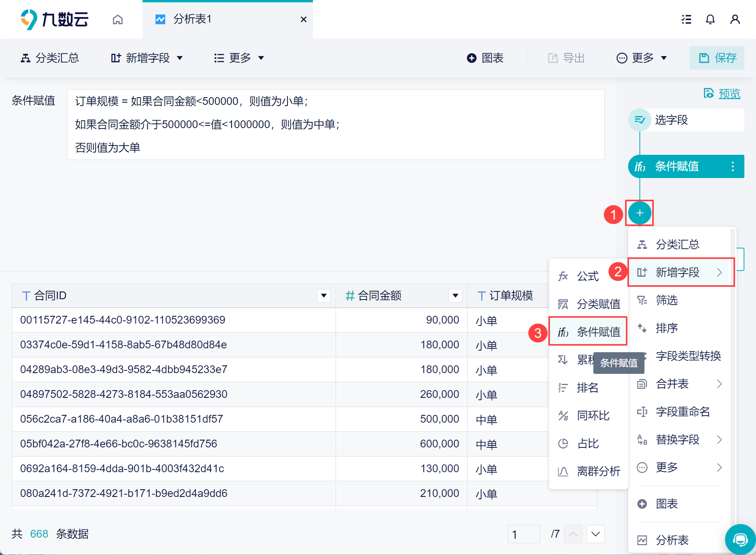756x555 pixels.
Task: Click the home icon in top bar
Action: click(118, 19)
